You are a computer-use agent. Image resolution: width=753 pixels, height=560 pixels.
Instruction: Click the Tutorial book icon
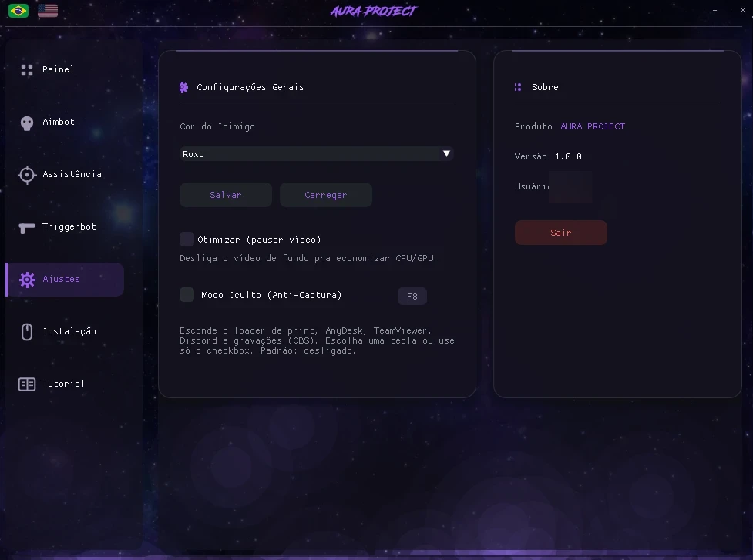click(x=27, y=384)
